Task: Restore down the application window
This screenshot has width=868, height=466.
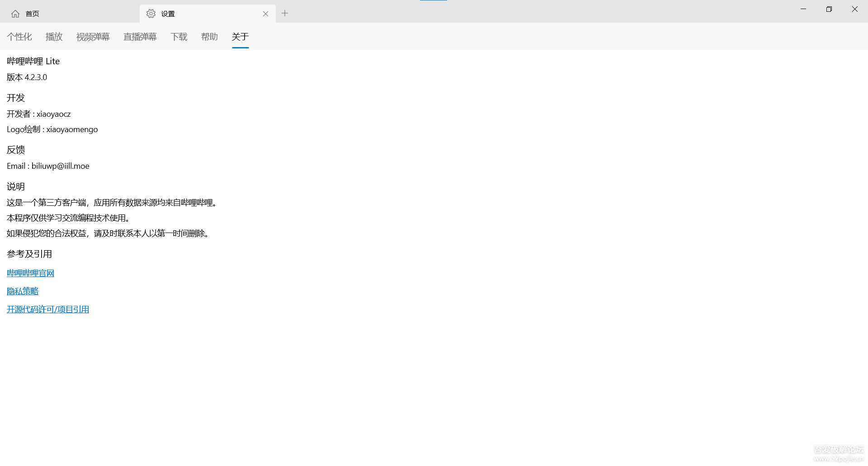Action: [x=829, y=9]
